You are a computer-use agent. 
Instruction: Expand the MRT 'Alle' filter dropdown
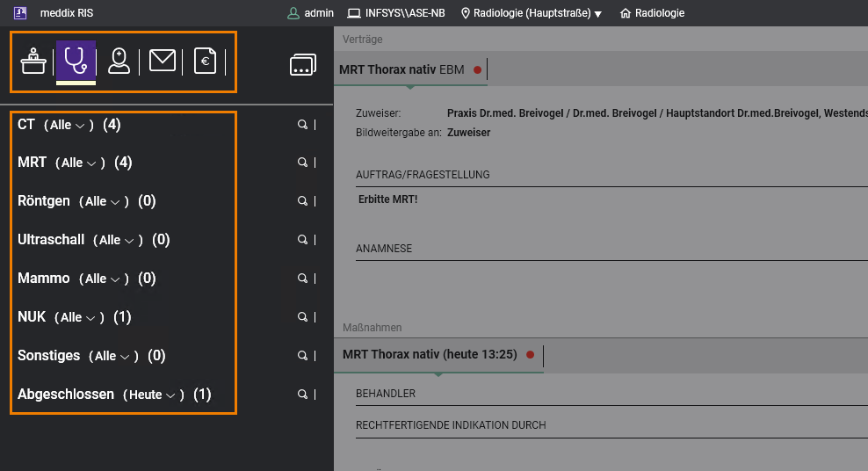80,163
